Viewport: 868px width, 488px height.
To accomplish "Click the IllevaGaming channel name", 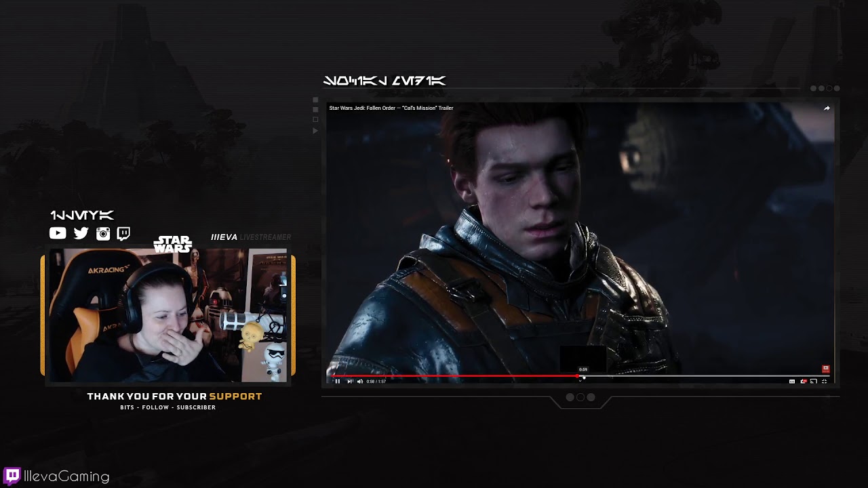I will (66, 476).
